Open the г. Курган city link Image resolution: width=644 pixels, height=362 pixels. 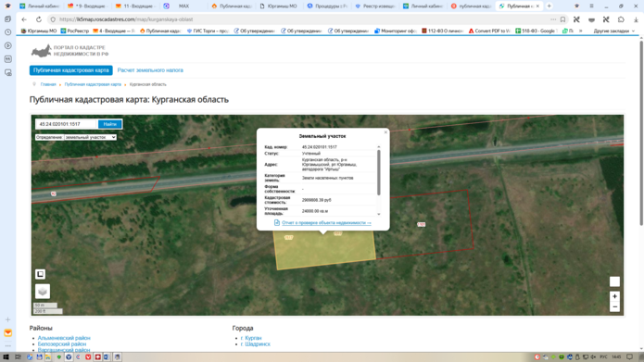tap(251, 338)
